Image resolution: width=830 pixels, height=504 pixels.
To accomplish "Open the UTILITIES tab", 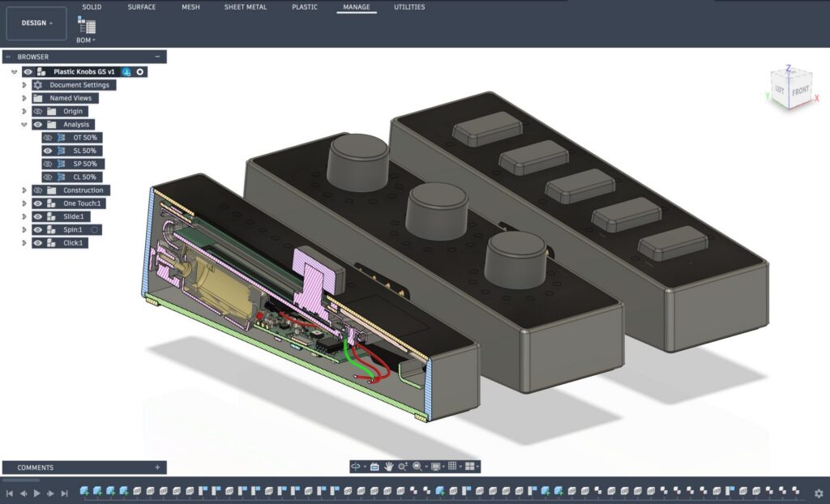I will [409, 6].
